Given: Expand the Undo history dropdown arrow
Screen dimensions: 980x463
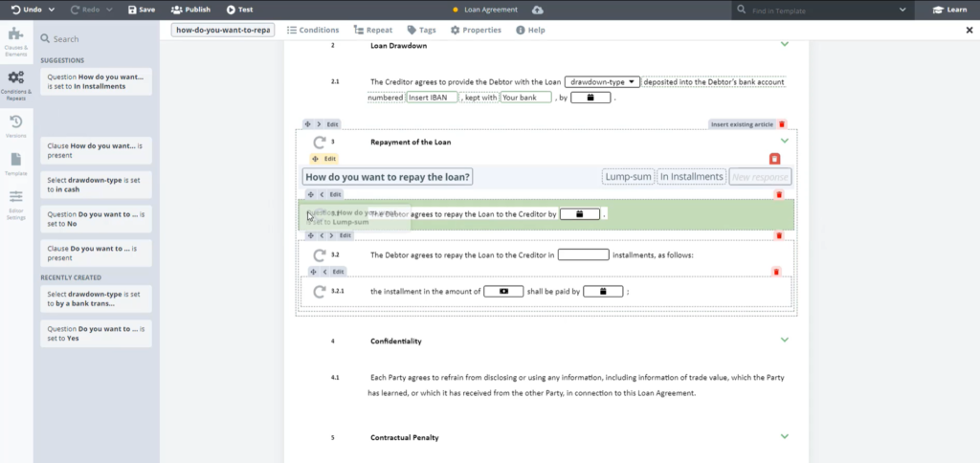Looking at the screenshot, I should [x=52, y=10].
